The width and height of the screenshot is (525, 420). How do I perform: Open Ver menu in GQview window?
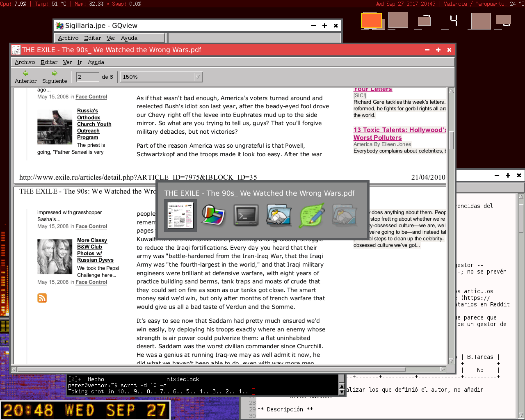click(111, 38)
